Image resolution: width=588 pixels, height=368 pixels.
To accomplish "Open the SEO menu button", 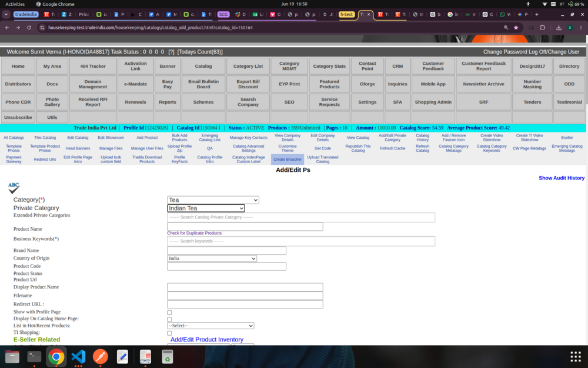I will click(x=289, y=102).
